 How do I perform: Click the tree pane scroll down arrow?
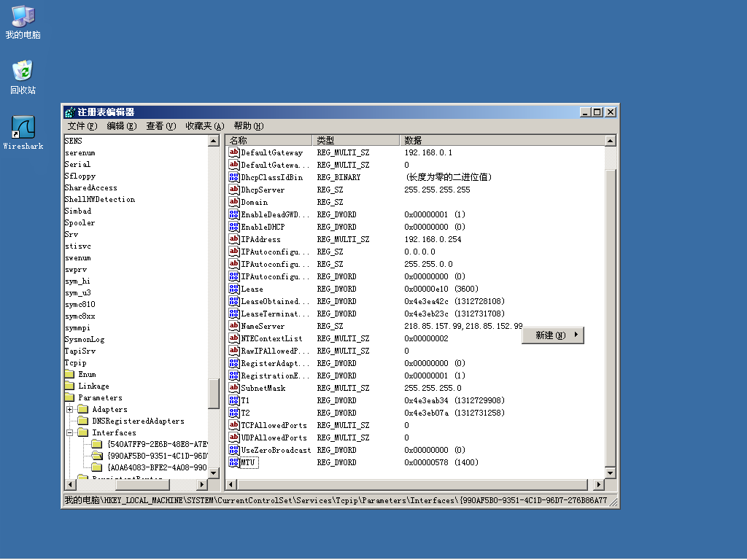[214, 472]
